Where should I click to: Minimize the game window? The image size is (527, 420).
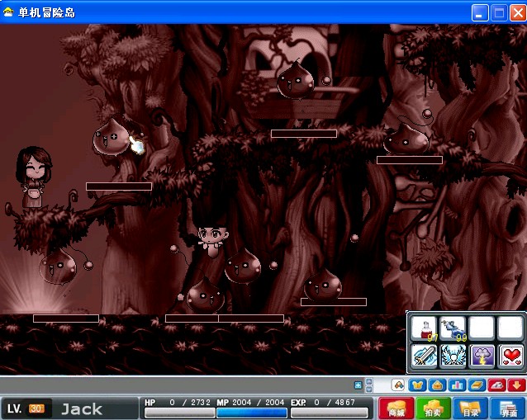coord(480,13)
